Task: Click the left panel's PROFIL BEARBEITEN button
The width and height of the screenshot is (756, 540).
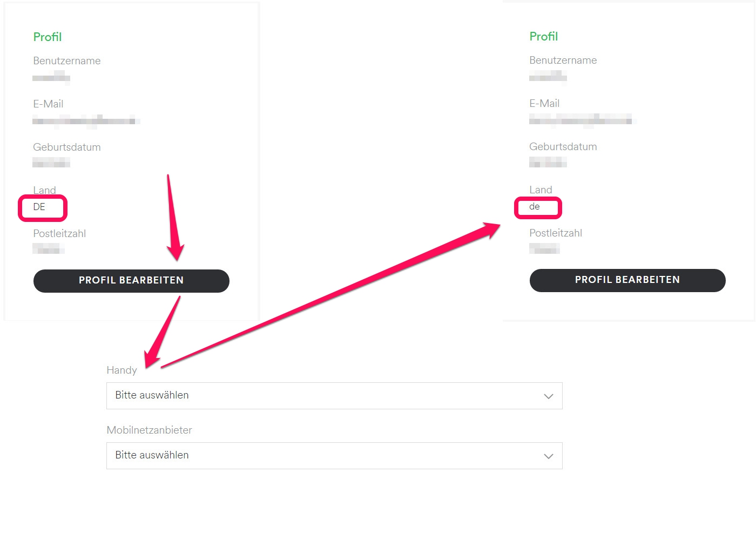Action: [x=131, y=281]
